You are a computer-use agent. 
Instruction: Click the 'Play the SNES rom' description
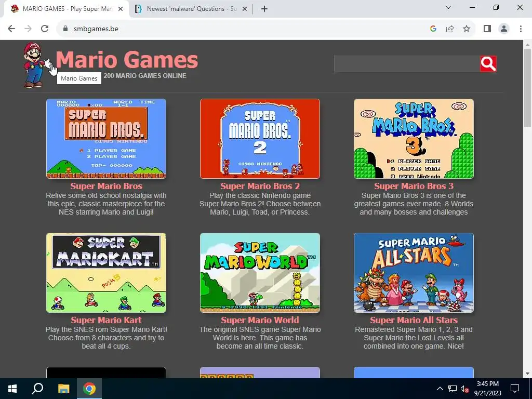106,338
